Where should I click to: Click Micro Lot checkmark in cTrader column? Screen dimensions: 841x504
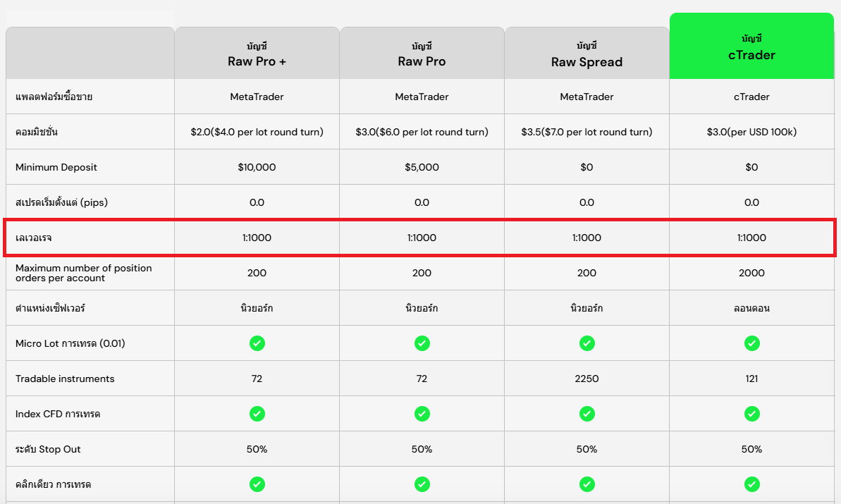click(751, 343)
